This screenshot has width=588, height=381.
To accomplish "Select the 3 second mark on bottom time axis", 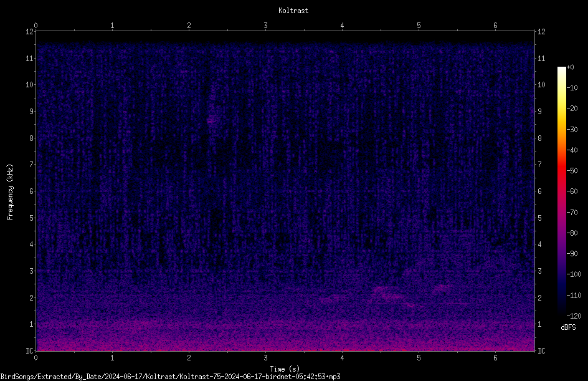I will point(265,358).
